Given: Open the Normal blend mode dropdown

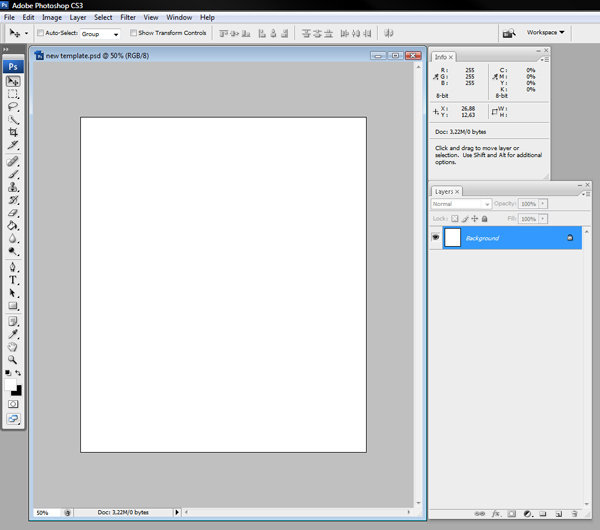Looking at the screenshot, I should (x=461, y=204).
